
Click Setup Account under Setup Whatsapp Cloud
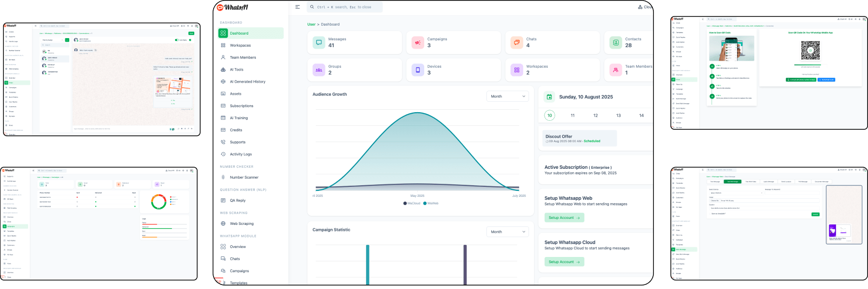coord(564,262)
